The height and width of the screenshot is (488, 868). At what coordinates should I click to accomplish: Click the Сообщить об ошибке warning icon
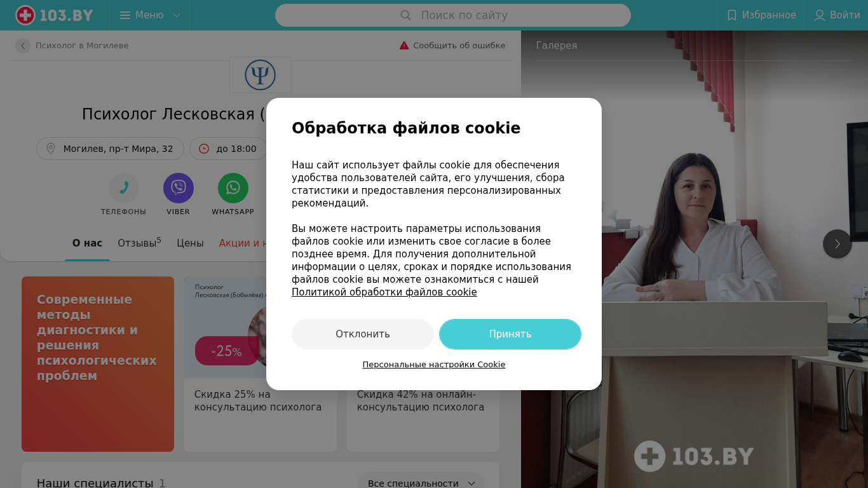click(x=404, y=46)
